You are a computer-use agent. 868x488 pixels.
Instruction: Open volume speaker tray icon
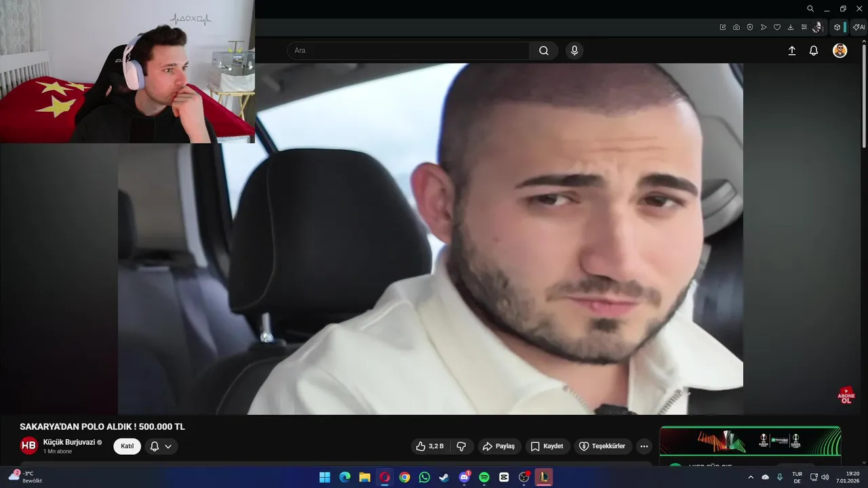825,477
